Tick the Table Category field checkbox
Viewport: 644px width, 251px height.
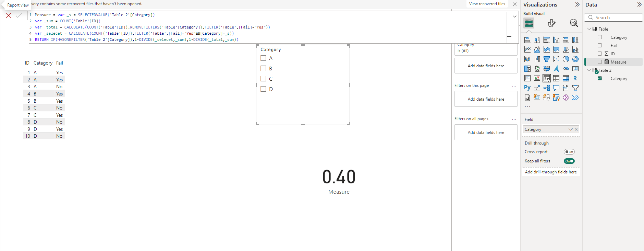tap(600, 37)
